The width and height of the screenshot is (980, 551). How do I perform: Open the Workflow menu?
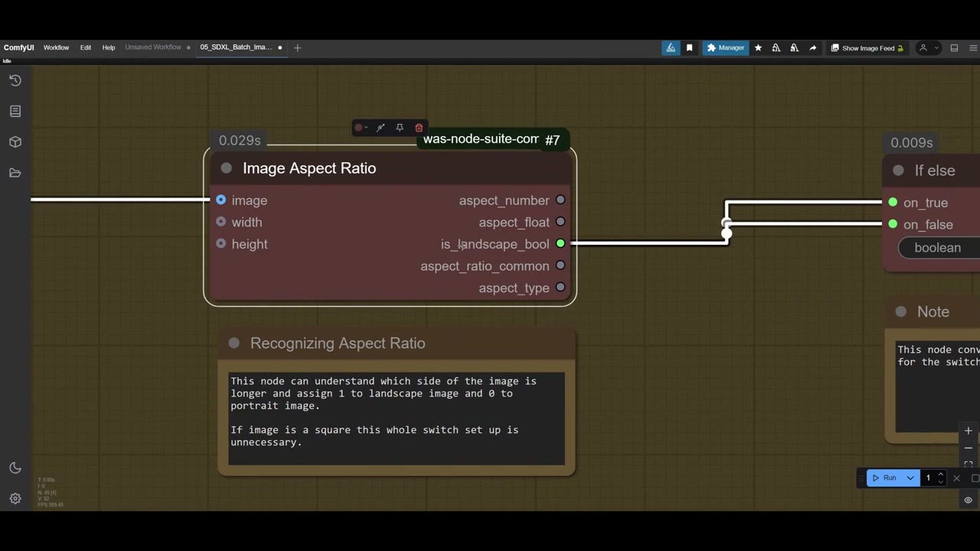click(56, 47)
